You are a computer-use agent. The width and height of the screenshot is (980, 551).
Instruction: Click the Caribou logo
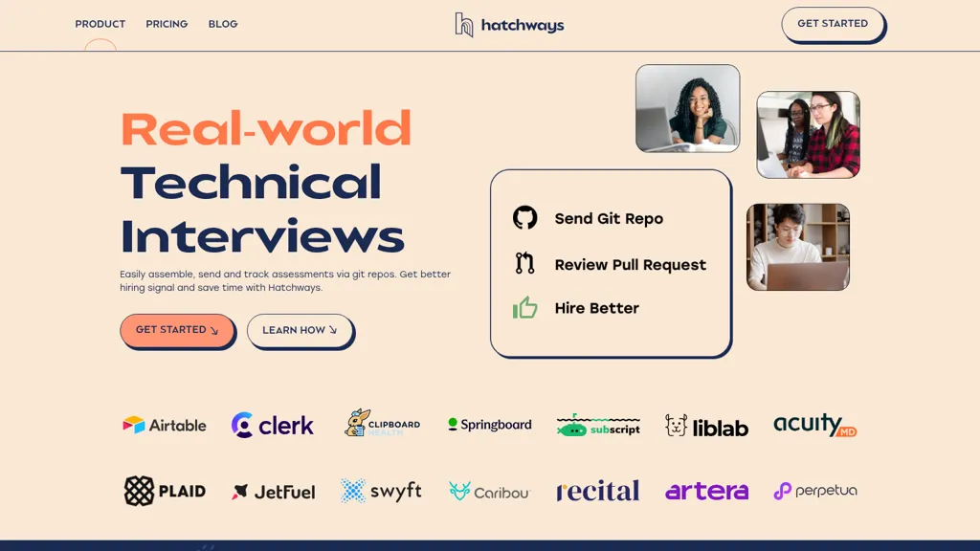489,493
